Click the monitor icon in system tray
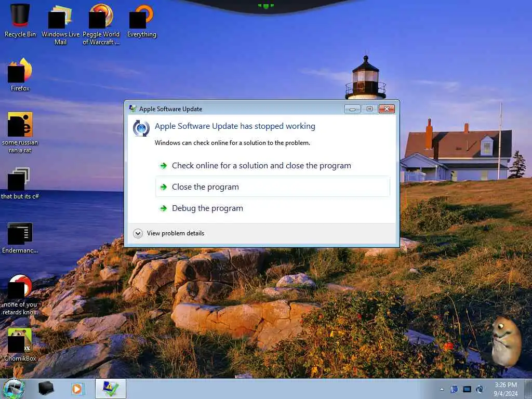 pos(467,389)
